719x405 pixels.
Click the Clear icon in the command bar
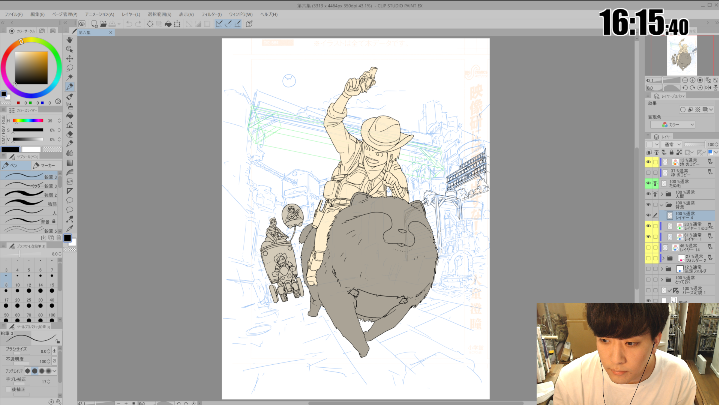(150, 23)
